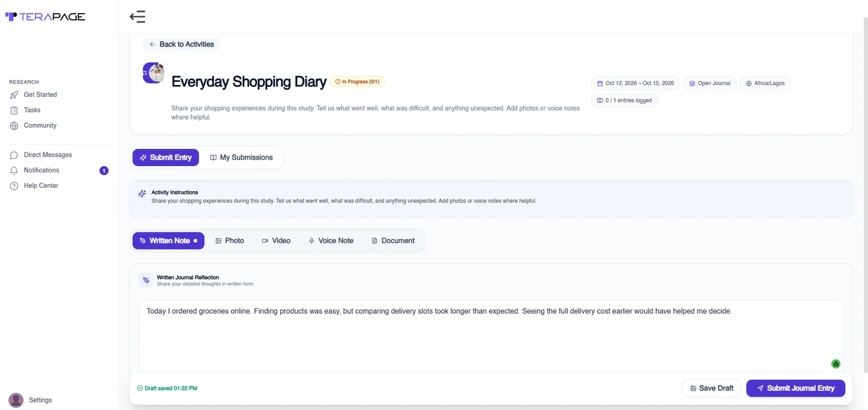Click the Oct 12 – Oct 15, 2026 date chip

[635, 83]
